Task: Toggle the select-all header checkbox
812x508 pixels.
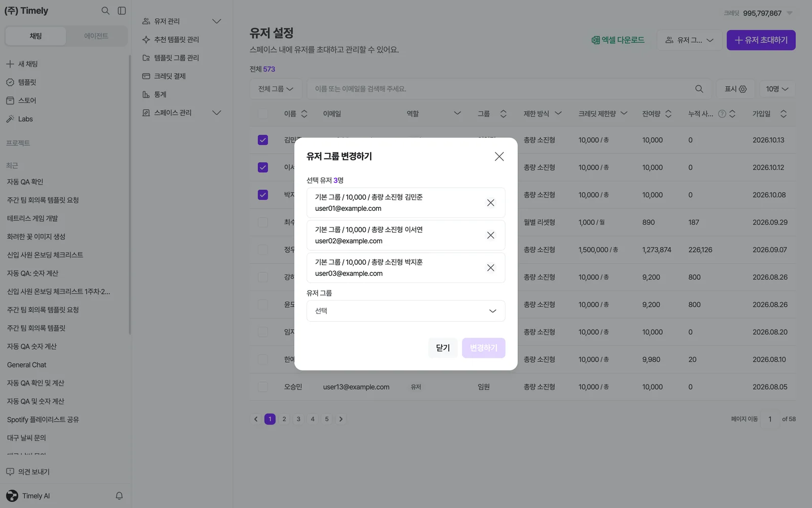Action: coord(263,114)
